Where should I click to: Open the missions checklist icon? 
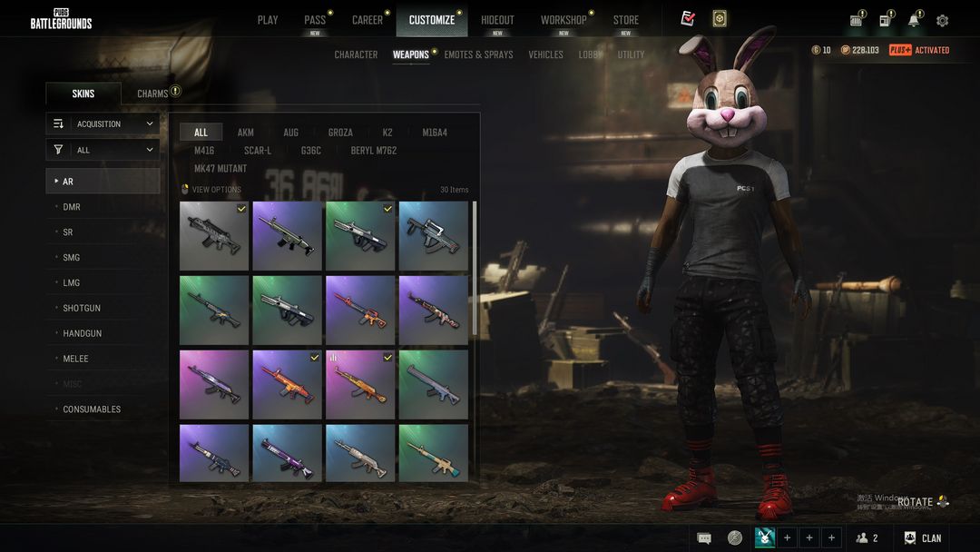point(688,19)
